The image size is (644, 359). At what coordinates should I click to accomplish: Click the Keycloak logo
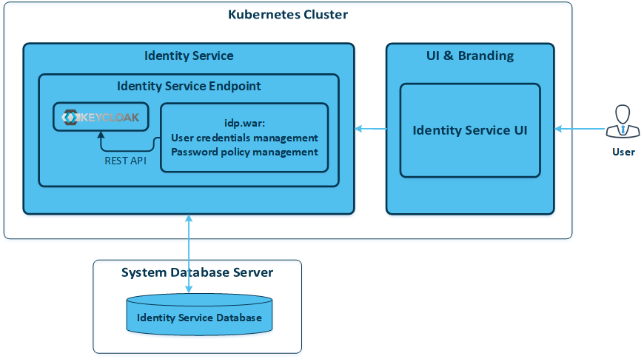pyautogui.click(x=100, y=117)
